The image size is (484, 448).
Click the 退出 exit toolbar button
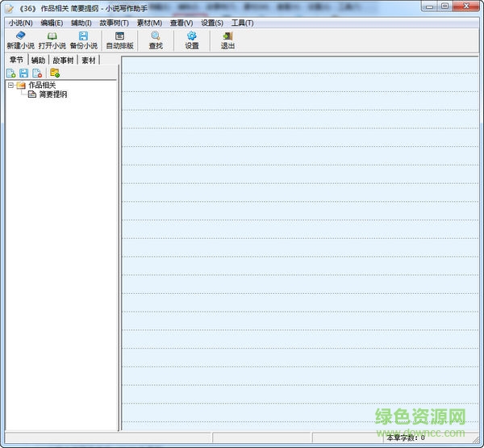tap(227, 40)
